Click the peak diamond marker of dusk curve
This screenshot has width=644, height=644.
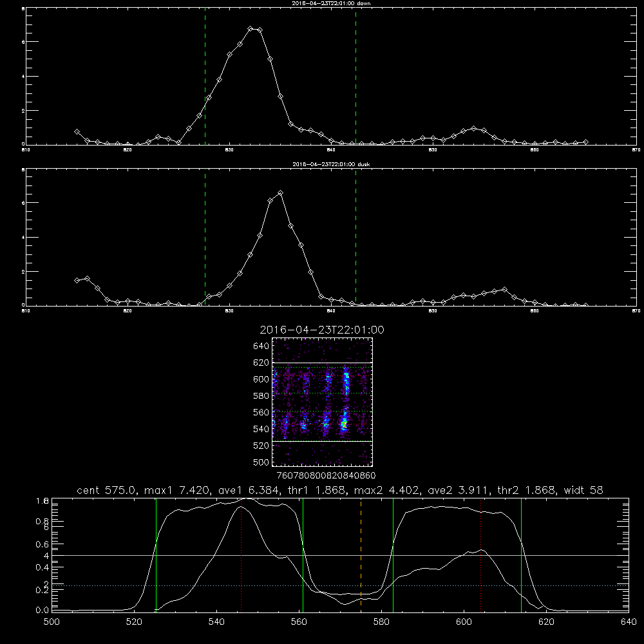pos(281,193)
